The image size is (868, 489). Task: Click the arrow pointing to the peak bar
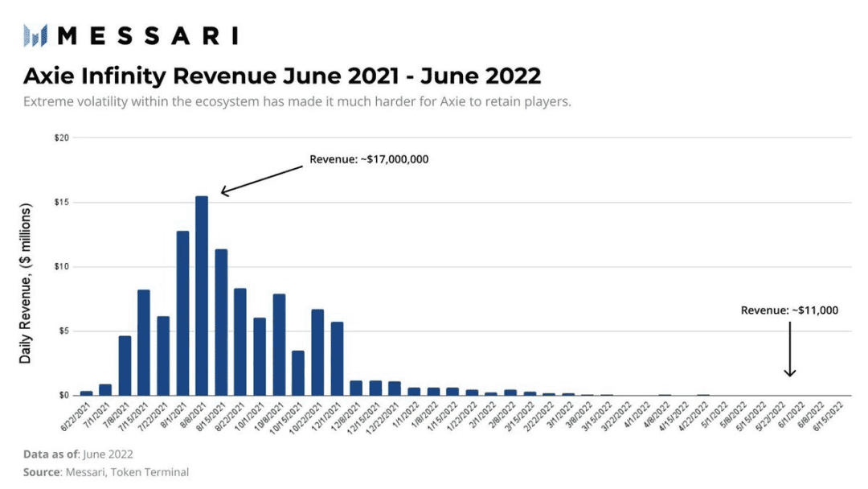point(262,180)
